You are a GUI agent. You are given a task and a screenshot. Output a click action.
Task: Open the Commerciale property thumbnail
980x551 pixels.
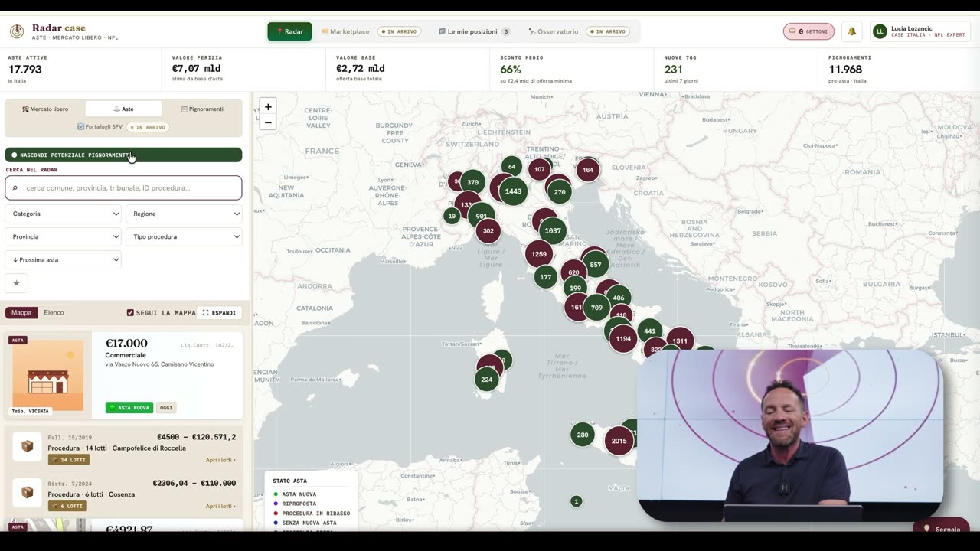click(x=48, y=376)
